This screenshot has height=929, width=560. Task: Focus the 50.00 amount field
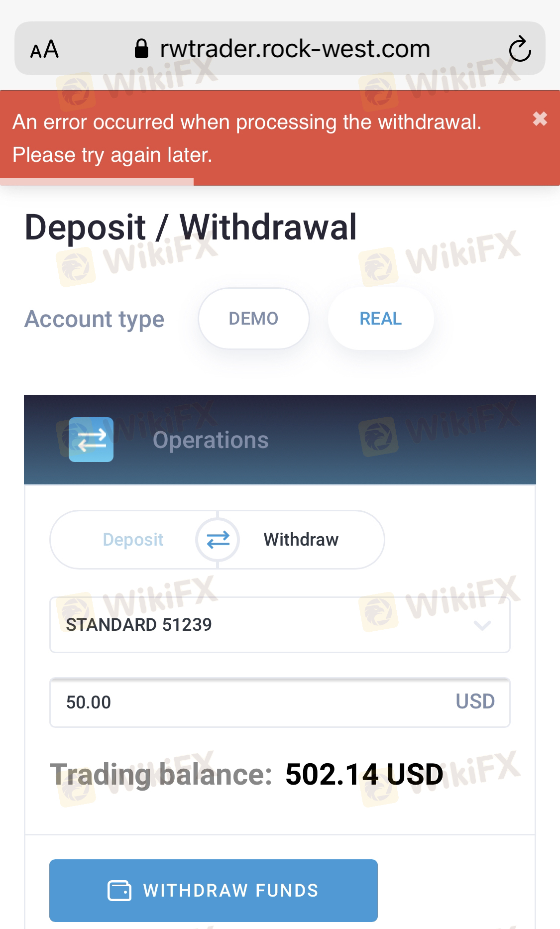pos(280,702)
